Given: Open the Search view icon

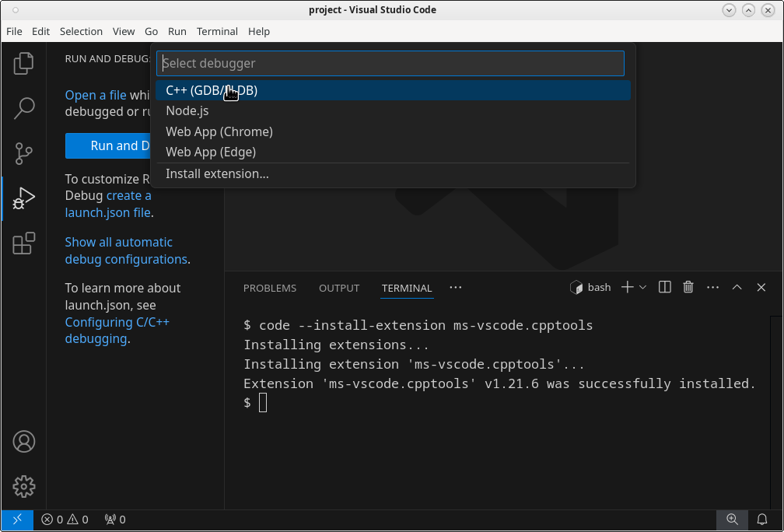Looking at the screenshot, I should (x=23, y=108).
